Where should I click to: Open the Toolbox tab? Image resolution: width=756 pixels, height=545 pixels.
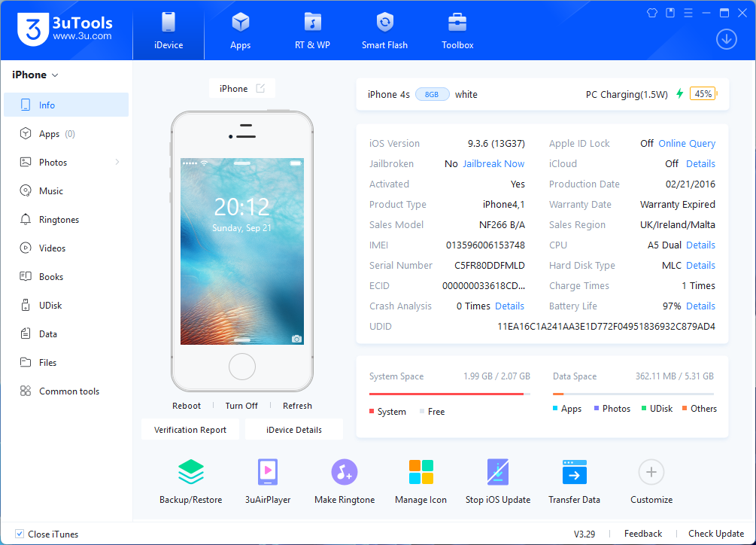click(x=457, y=31)
